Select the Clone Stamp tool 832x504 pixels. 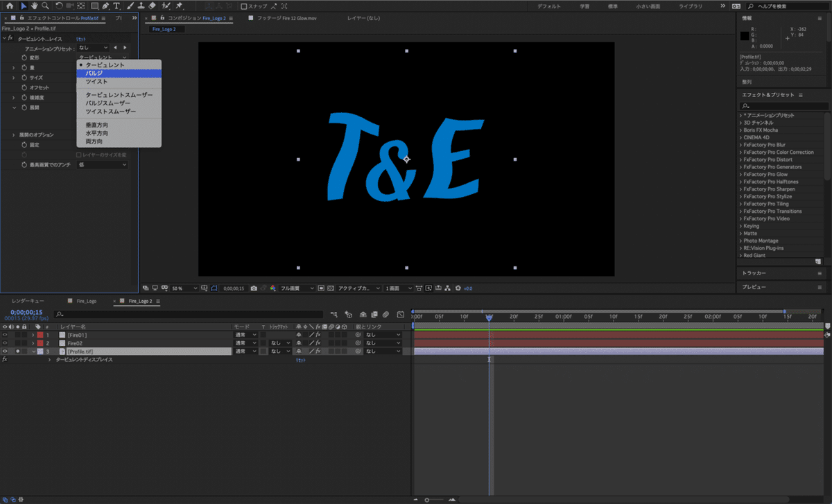[141, 6]
